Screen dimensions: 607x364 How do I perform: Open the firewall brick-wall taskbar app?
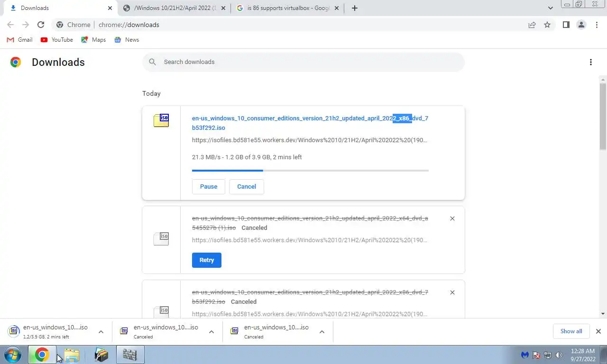[x=130, y=355]
